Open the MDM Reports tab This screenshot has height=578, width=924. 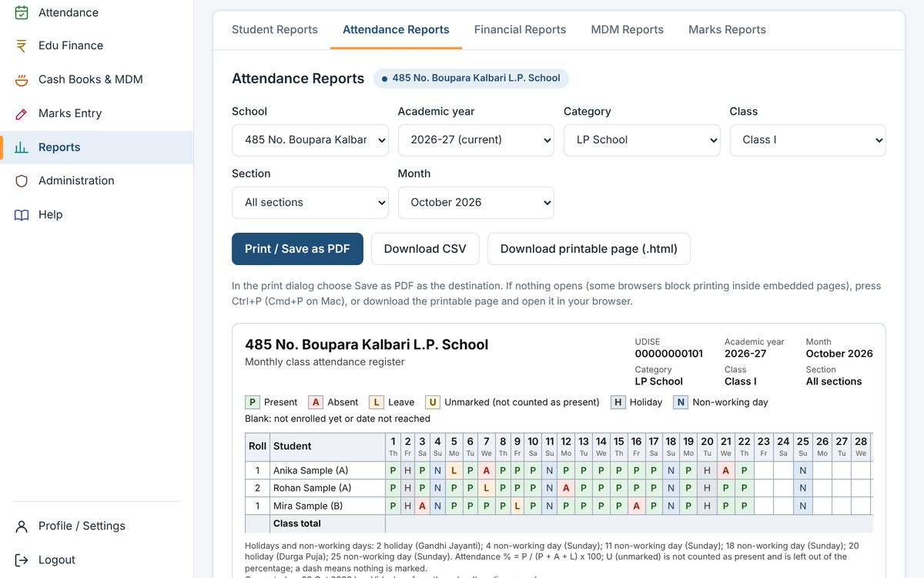point(627,29)
